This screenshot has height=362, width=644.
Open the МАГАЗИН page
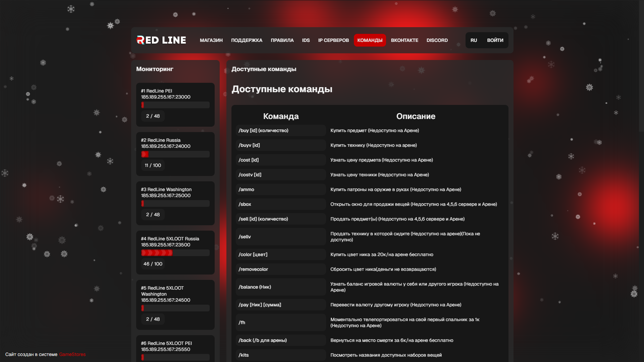211,40
